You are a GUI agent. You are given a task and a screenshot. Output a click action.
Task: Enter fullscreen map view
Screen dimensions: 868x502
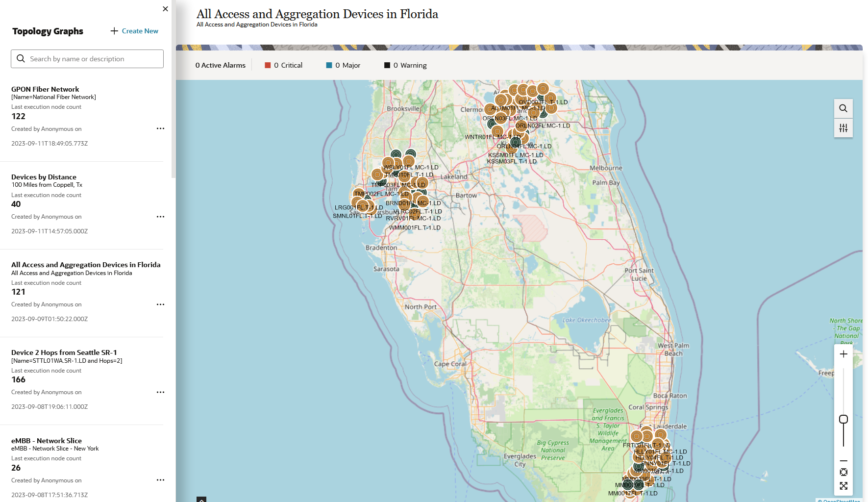[x=843, y=486]
